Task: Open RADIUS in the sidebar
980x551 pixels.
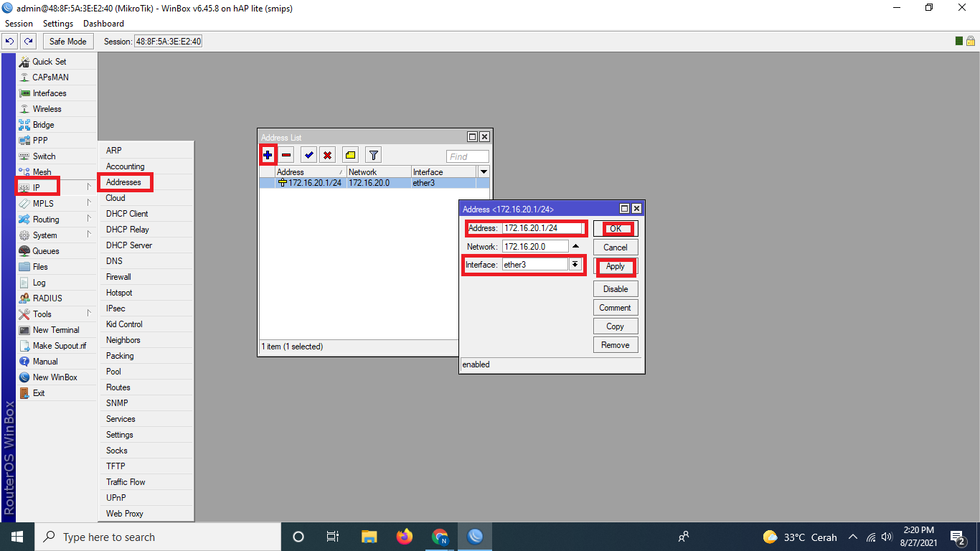Action: click(x=57, y=298)
